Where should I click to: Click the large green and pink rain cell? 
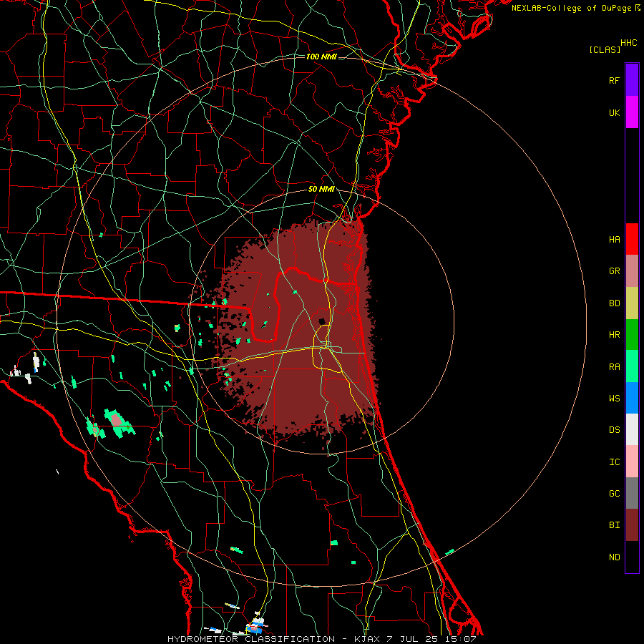point(118,423)
